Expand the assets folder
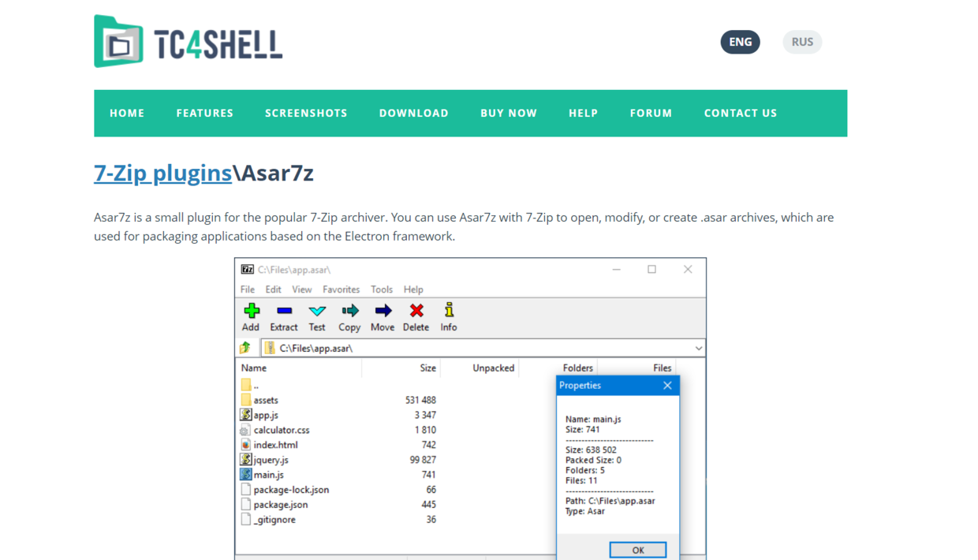978x560 pixels. click(265, 400)
